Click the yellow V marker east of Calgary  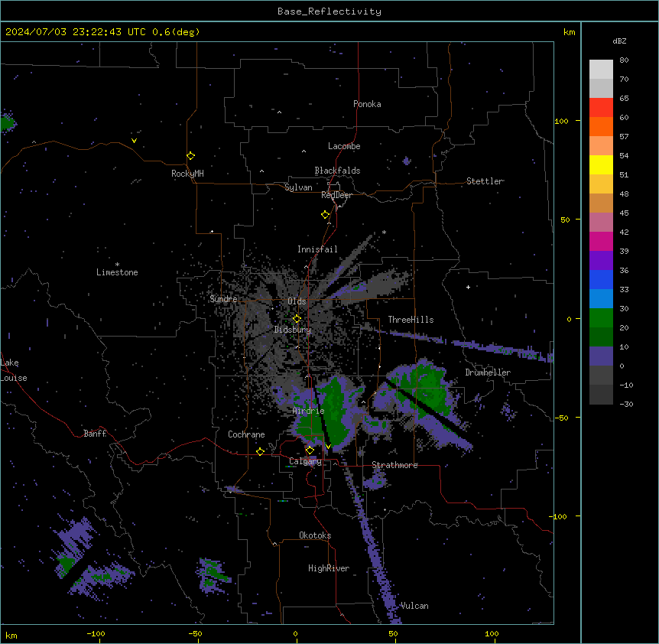[x=328, y=447]
